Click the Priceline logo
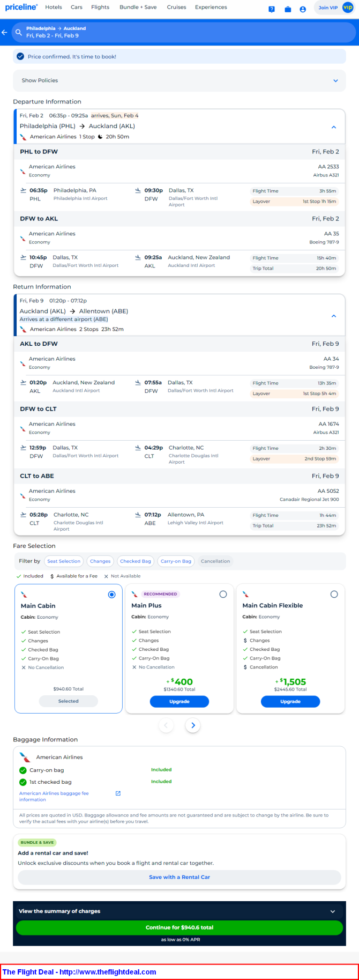359x980 pixels. (21, 7)
